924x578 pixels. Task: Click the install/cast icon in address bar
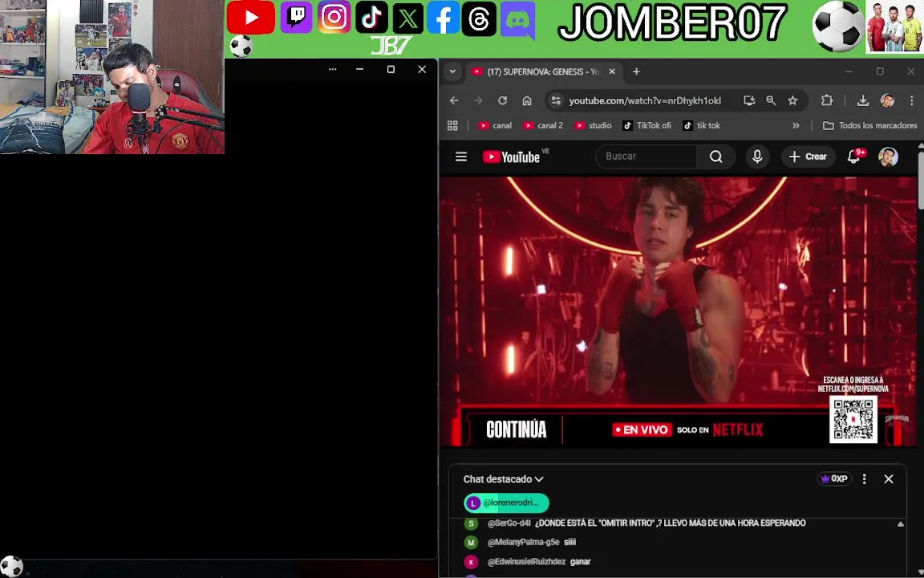pos(749,101)
